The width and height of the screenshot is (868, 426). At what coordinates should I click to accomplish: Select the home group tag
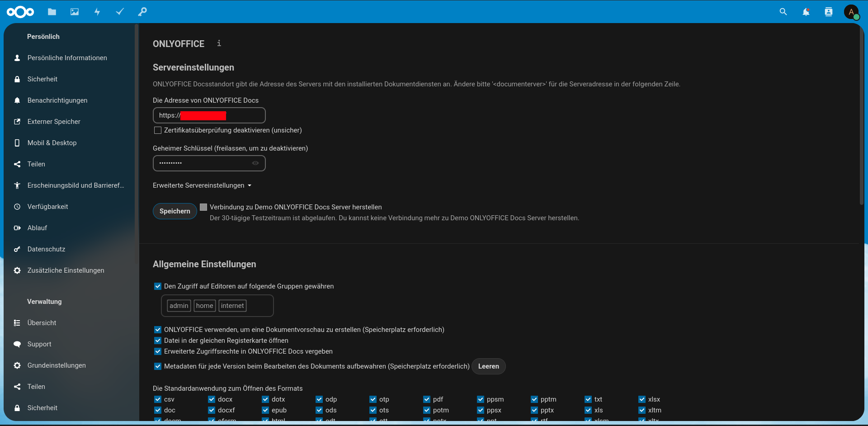click(205, 306)
